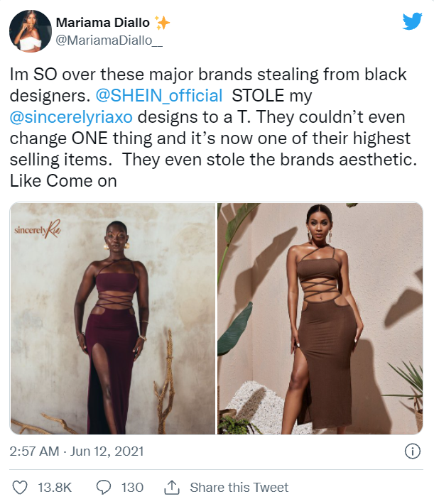
Task: Open the burgundy Sincerely Ria dress photo
Action: point(113,319)
